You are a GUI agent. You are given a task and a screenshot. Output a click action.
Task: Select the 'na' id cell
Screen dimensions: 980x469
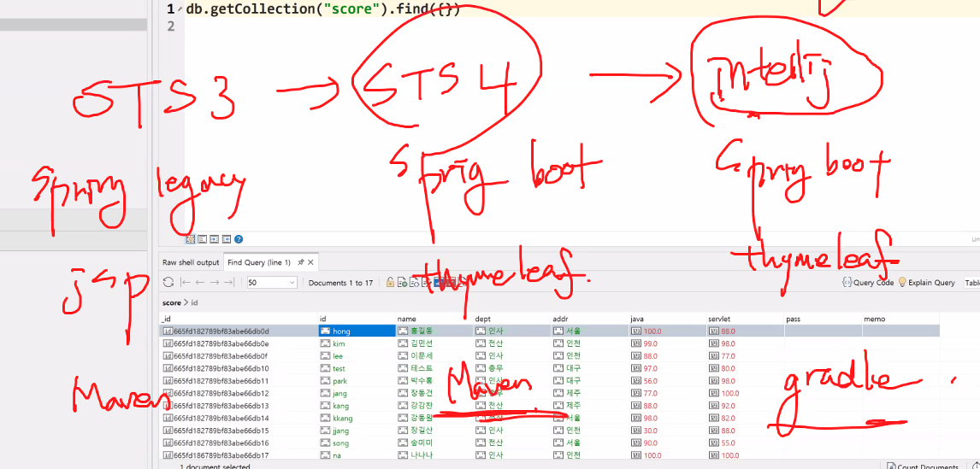[357, 456]
